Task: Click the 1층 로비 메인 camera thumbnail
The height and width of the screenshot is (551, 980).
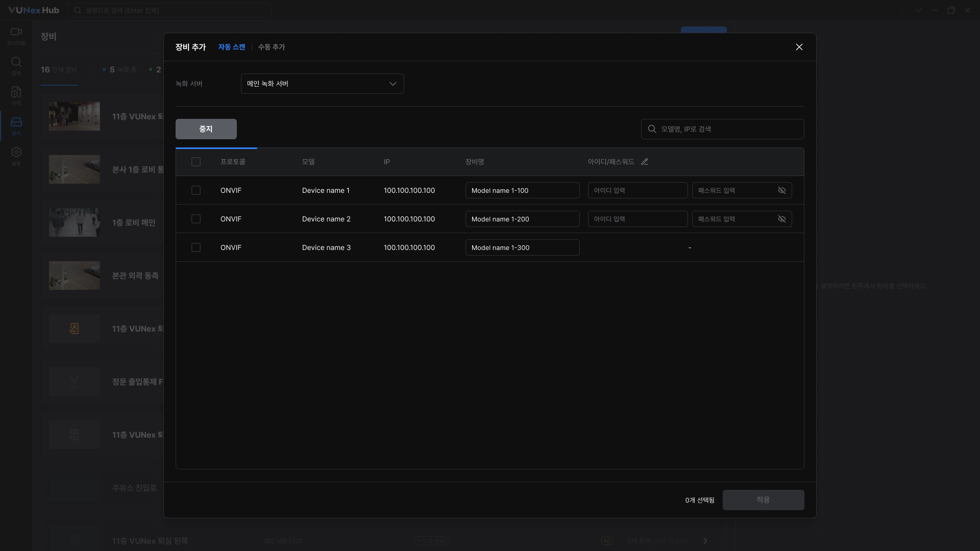Action: tap(75, 222)
